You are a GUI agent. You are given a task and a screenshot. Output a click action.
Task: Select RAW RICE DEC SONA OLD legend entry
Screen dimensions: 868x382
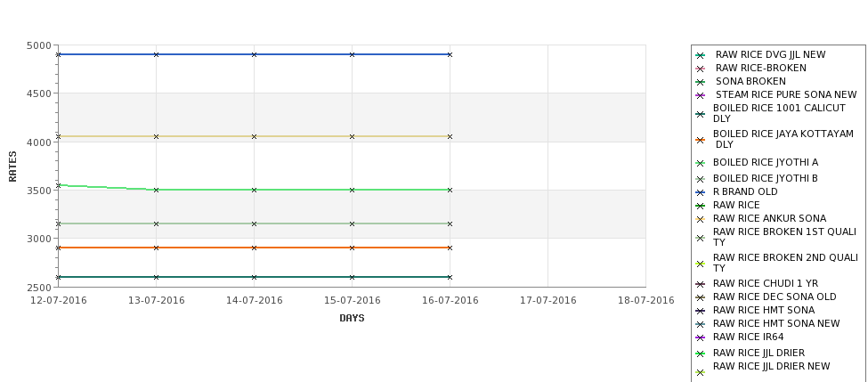[x=775, y=297]
